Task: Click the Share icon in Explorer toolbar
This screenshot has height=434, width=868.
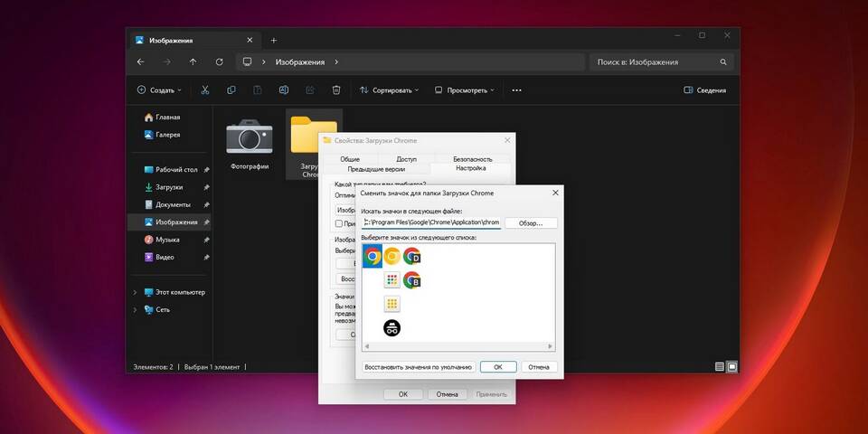Action: 310,90
